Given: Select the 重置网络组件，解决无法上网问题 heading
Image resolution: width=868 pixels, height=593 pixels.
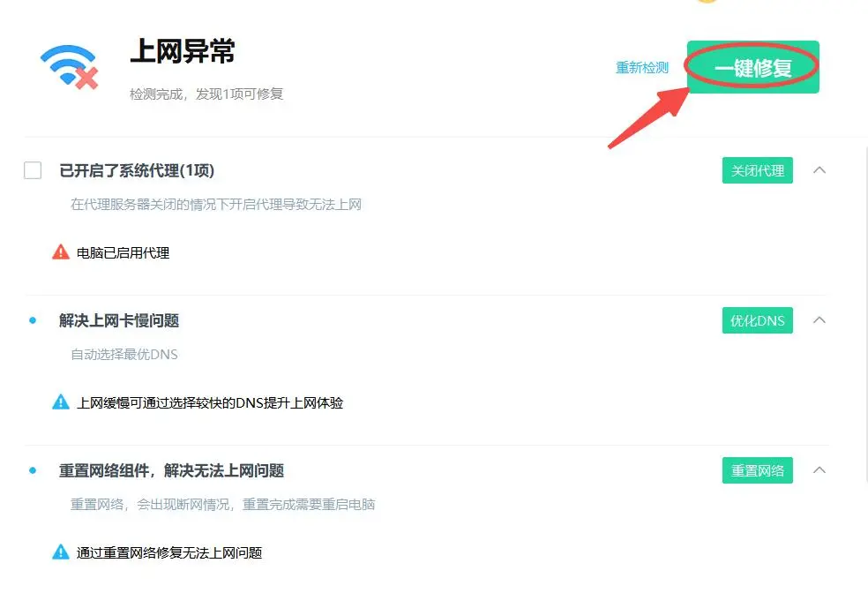Looking at the screenshot, I should click(x=171, y=470).
